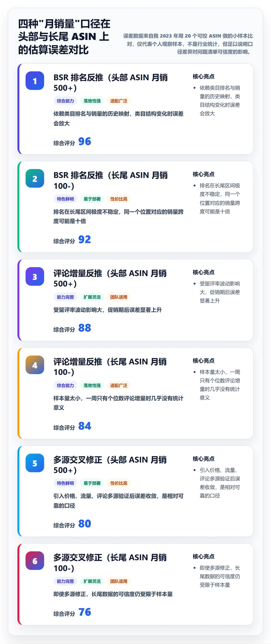Select 扩展灵活 tag in card 6
This screenshot has width=271, height=644.
pos(92,581)
